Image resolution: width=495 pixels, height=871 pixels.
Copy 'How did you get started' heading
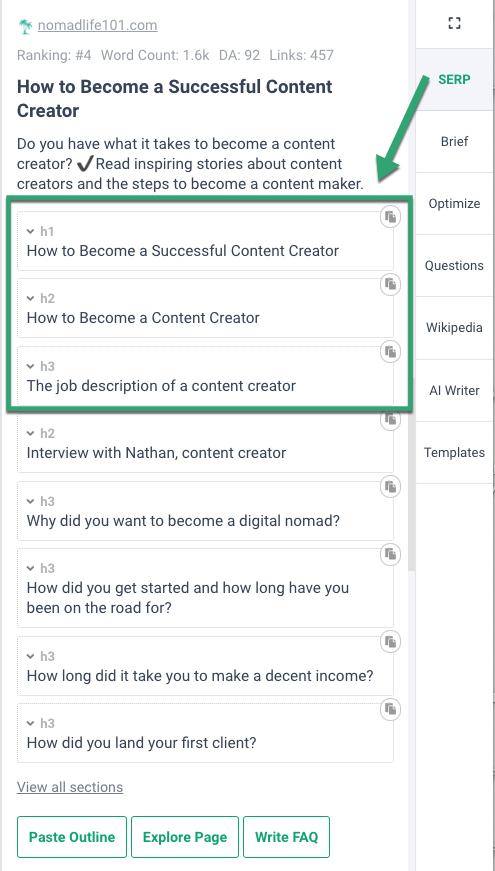coord(391,554)
